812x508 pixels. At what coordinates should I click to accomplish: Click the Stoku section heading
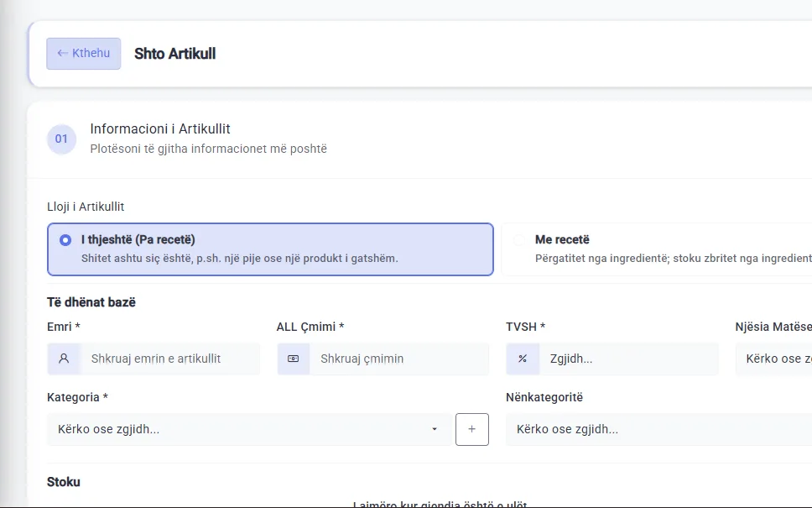tap(64, 482)
